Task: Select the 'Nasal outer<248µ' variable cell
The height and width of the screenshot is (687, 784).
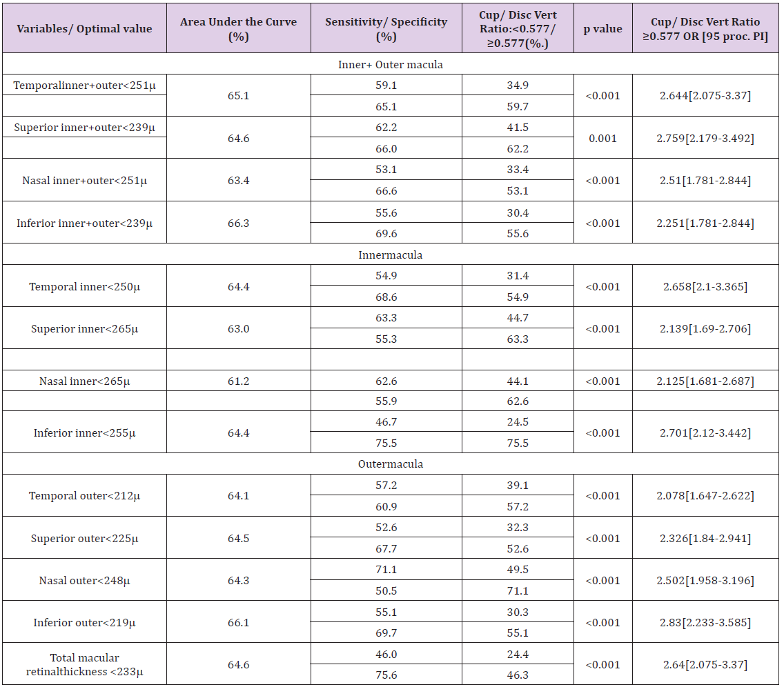Action: (84, 580)
